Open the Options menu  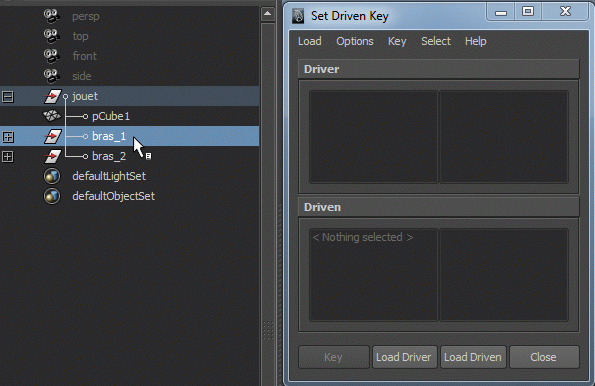pos(355,41)
